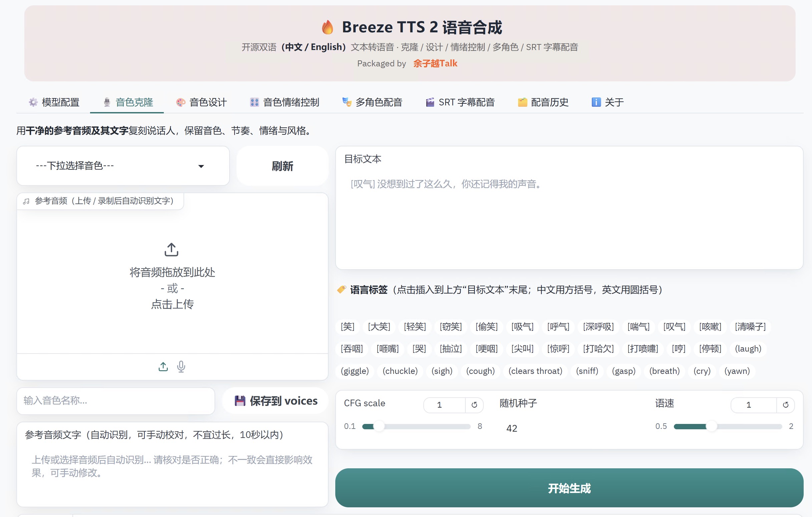Insert the (clears throat) tag
Image resolution: width=812 pixels, height=517 pixels.
point(535,371)
